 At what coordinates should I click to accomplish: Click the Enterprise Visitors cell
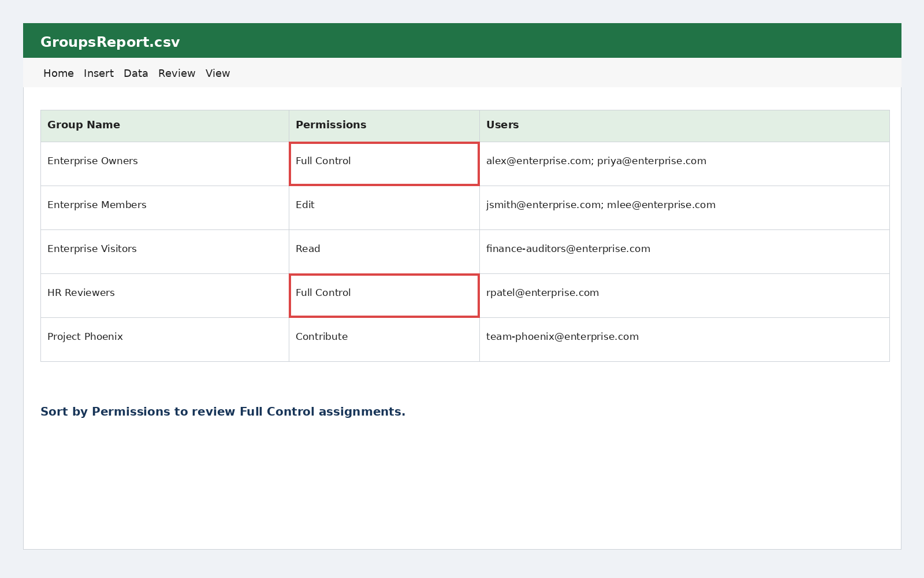165,251
